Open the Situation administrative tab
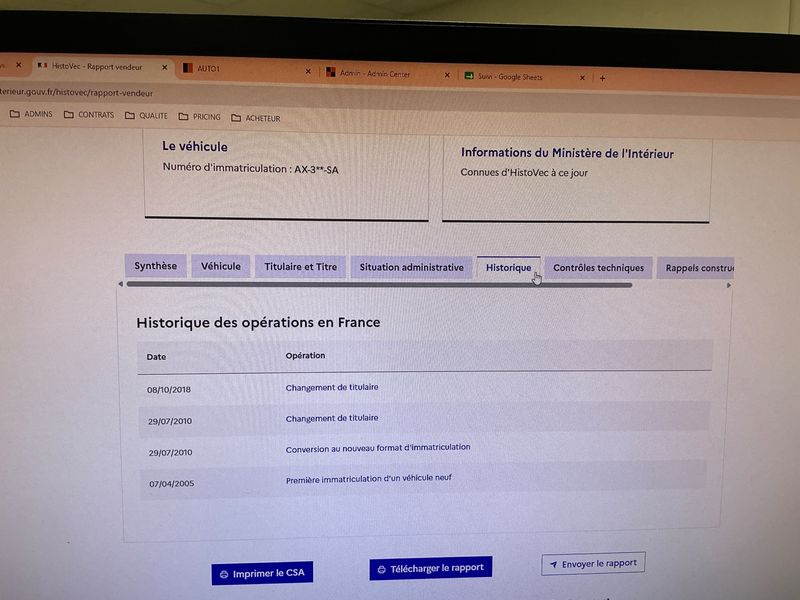 [x=411, y=267]
